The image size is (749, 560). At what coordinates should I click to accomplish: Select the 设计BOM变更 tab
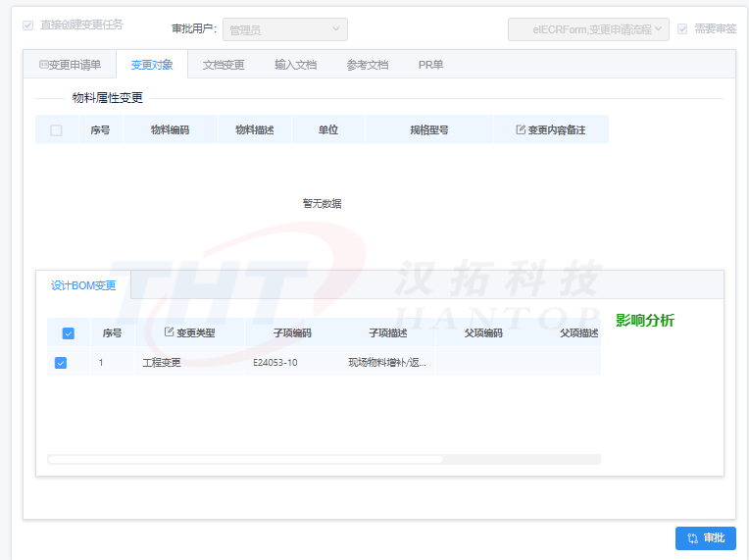point(83,285)
